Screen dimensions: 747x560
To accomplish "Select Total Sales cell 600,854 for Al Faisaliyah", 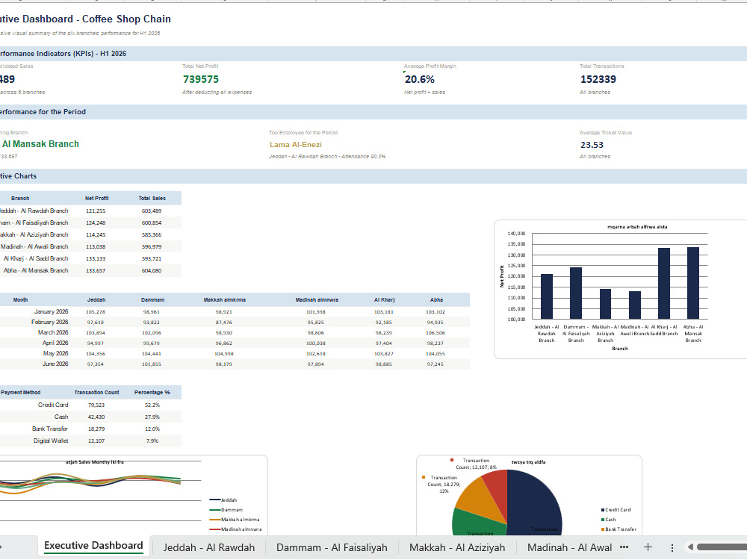I will 152,223.
